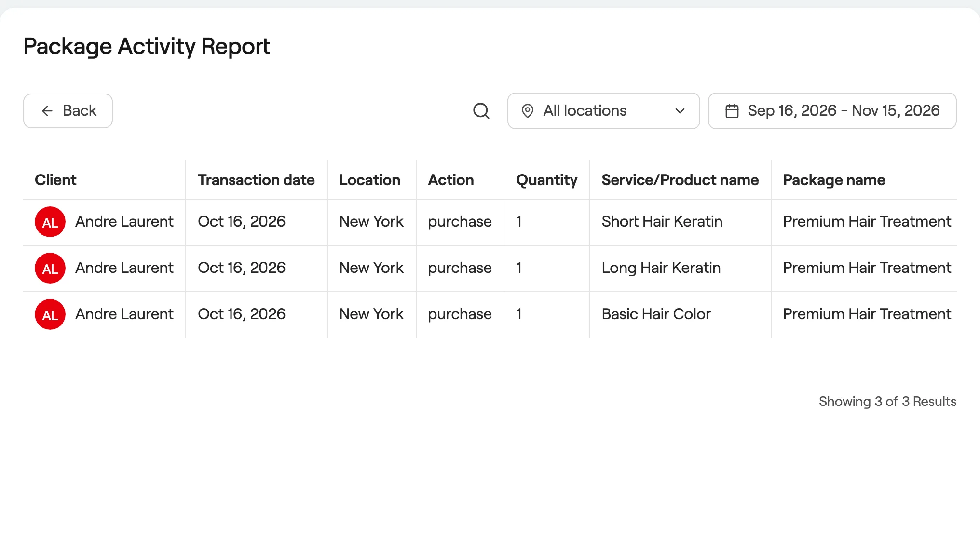The width and height of the screenshot is (980, 540).
Task: Click Oct 16, 2026 in Short Hair Keratin row
Action: click(x=242, y=221)
